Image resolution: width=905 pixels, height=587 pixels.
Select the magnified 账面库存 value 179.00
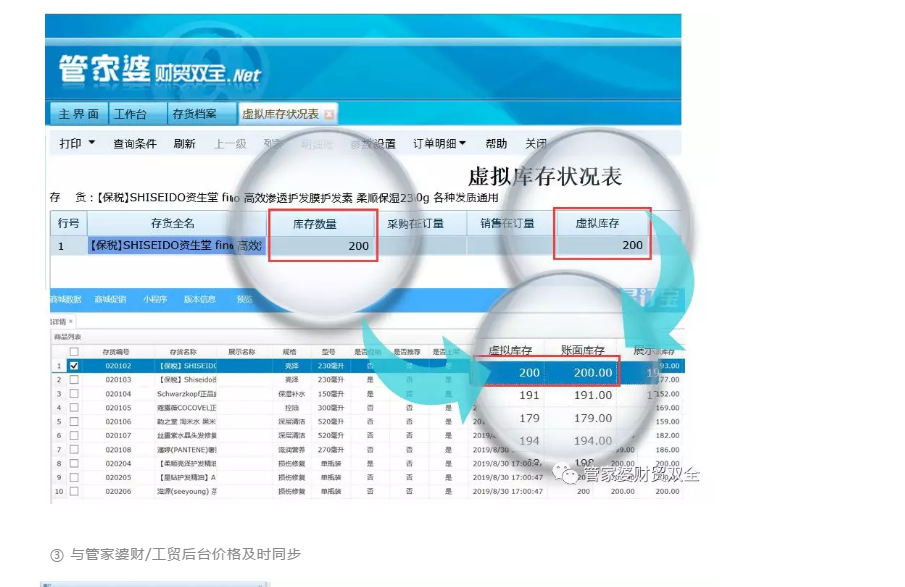pyautogui.click(x=593, y=418)
